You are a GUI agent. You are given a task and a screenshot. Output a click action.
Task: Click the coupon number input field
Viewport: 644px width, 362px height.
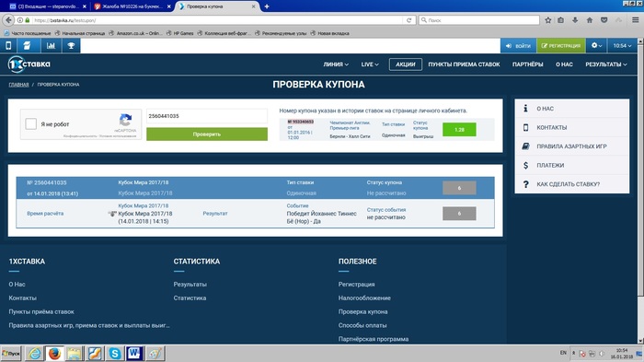point(207,116)
